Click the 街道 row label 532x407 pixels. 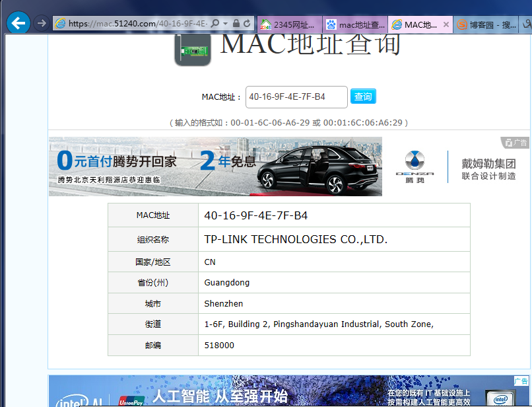[153, 324]
